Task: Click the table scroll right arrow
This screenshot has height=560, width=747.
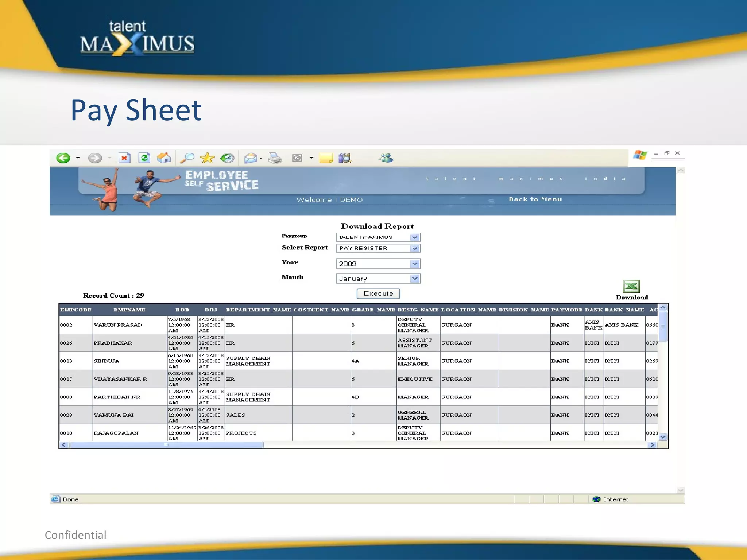Action: pos(653,445)
